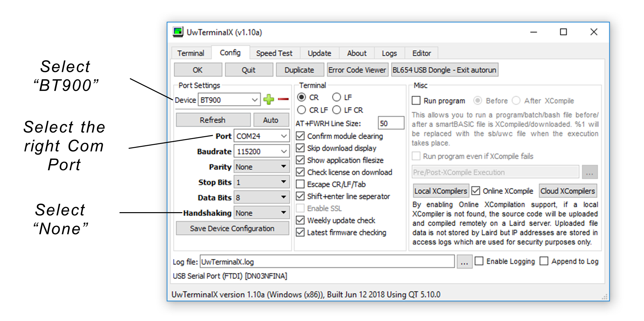Click the green plus to add a device
Viewport: 644px width, 321px height.
point(269,100)
